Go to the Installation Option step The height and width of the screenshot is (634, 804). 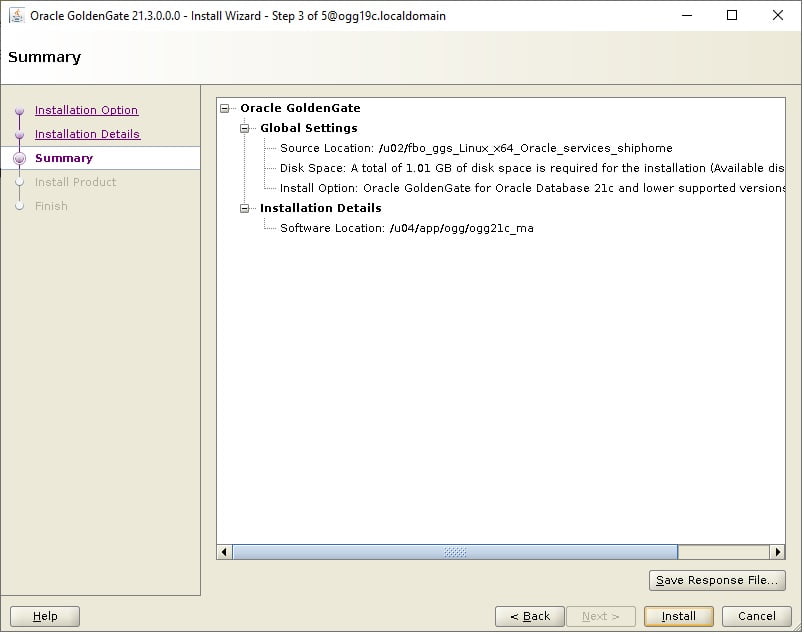(x=86, y=110)
